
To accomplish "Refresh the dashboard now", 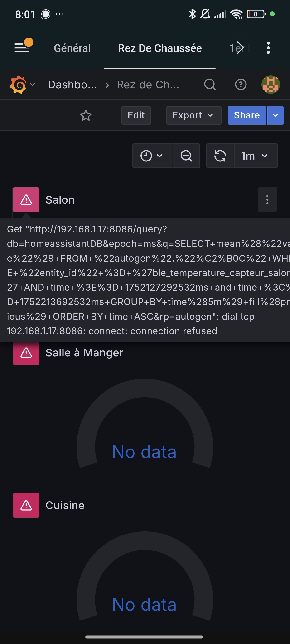I will tap(220, 156).
